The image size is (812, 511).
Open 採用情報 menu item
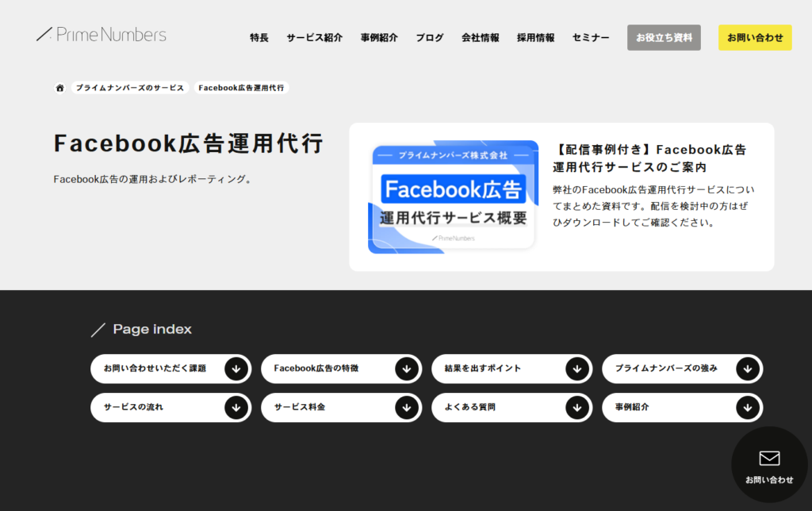[535, 38]
